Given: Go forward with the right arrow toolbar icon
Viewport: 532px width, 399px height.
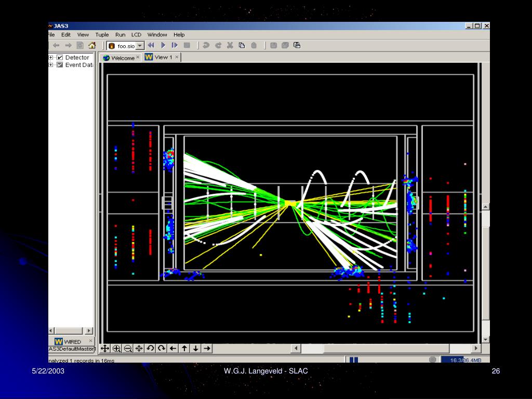Looking at the screenshot, I should tap(68, 46).
